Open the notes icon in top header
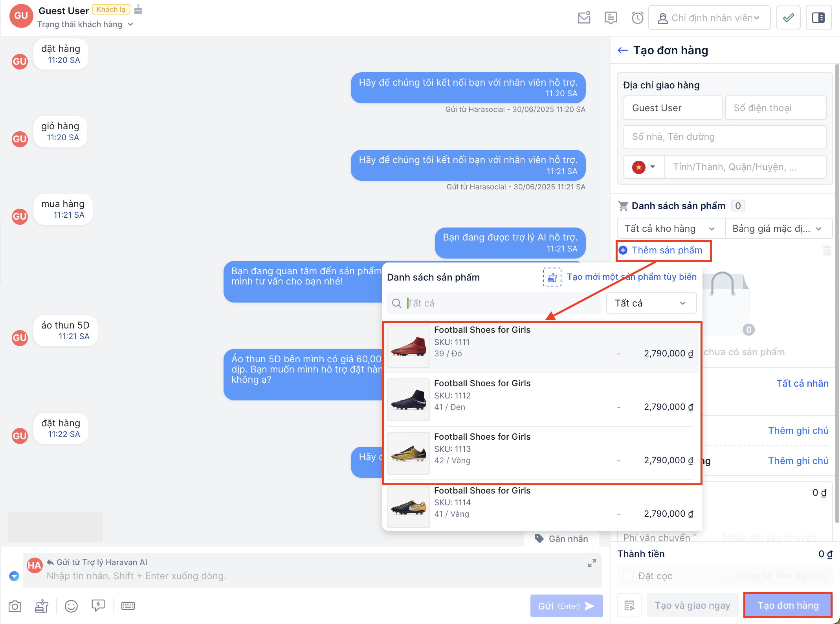 (x=611, y=18)
